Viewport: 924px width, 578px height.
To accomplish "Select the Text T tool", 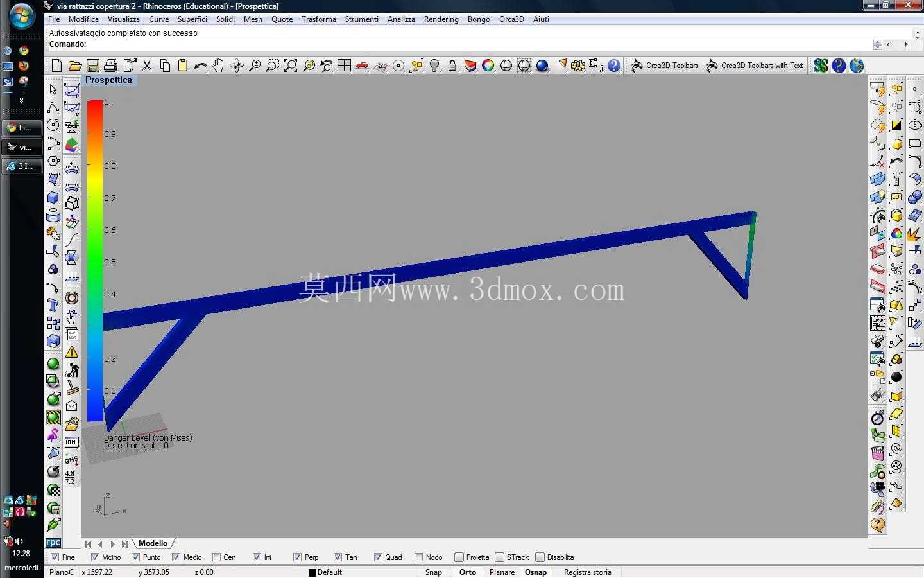I will [x=53, y=305].
